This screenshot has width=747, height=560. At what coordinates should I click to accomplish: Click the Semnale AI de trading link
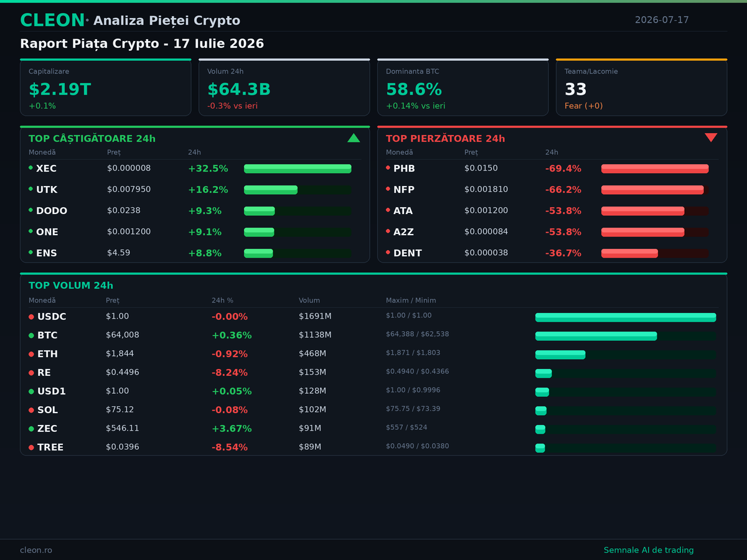[649, 550]
